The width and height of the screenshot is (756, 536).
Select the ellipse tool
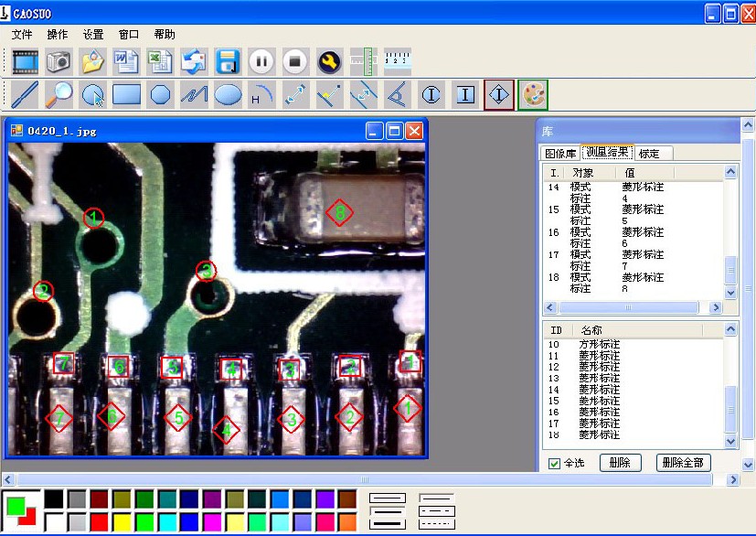228,94
